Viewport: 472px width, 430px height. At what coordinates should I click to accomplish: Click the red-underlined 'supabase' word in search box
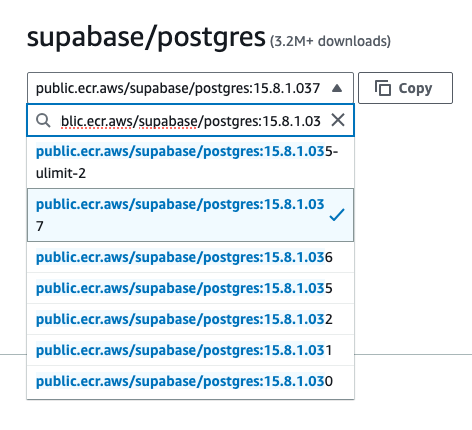coord(168,122)
